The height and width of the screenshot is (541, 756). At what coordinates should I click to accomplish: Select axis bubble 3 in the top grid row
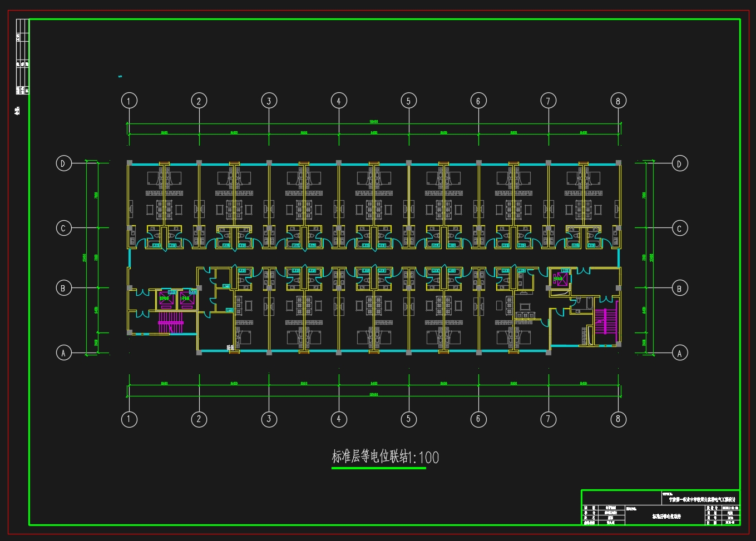tap(269, 101)
